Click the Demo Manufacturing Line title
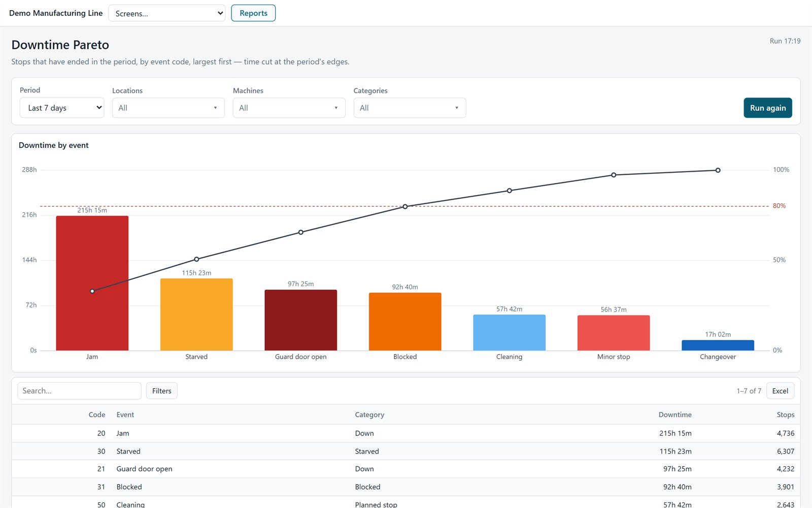 tap(56, 13)
